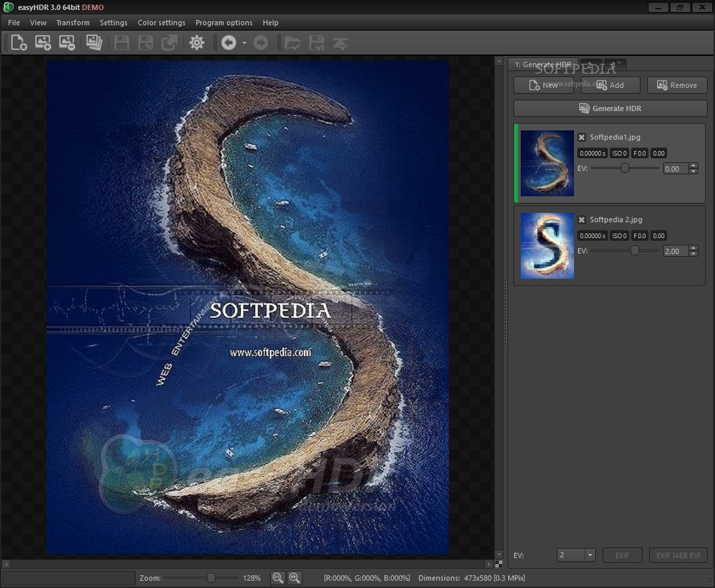Click the New project toolbar icon
This screenshot has width=715, height=588.
(19, 43)
